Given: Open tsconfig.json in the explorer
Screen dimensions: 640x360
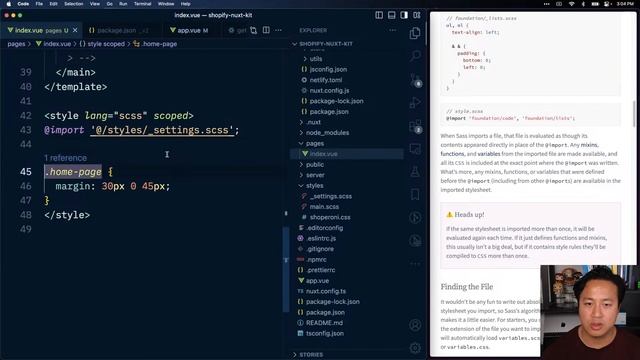Looking at the screenshot, I should pyautogui.click(x=324, y=333).
